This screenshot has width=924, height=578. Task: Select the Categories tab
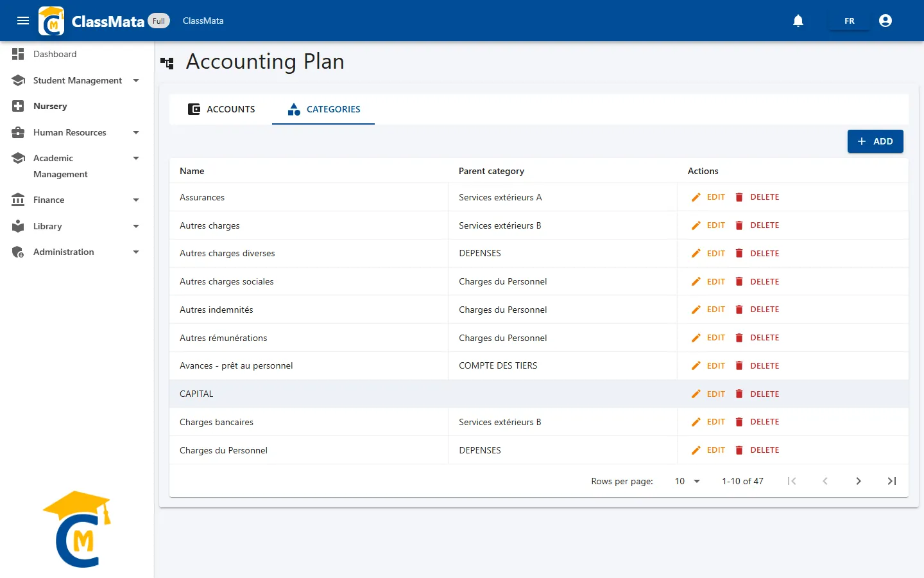[323, 109]
